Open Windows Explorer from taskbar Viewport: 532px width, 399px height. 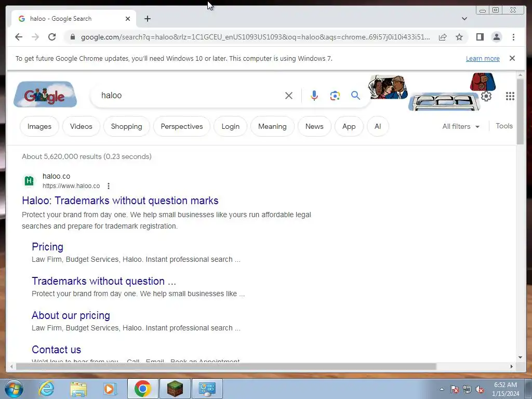click(x=78, y=389)
